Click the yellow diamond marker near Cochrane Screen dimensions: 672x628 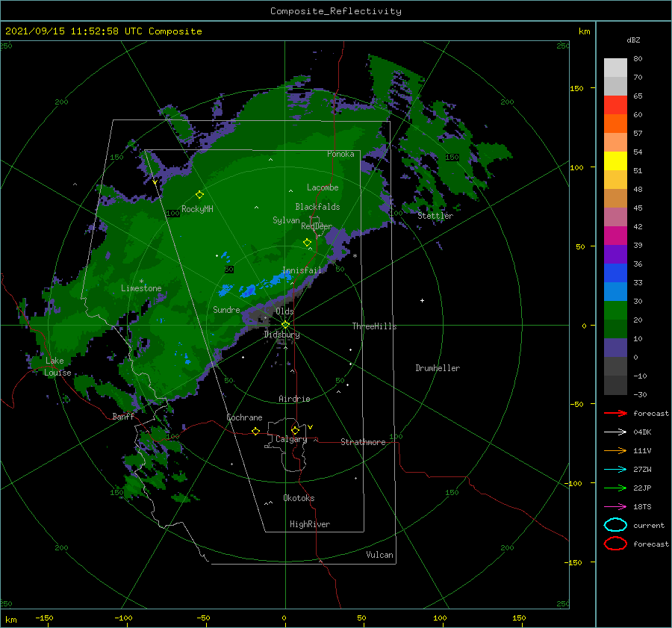[x=256, y=431]
